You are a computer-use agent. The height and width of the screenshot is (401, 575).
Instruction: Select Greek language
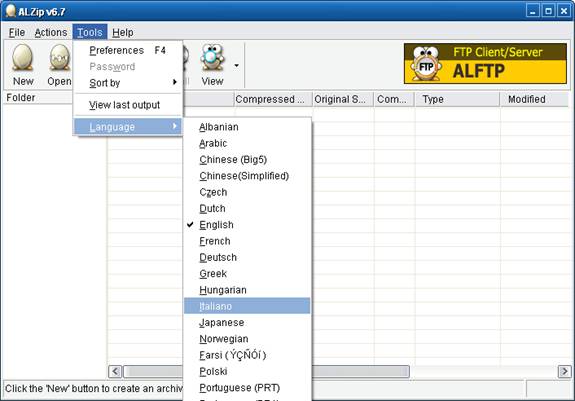[247, 274]
